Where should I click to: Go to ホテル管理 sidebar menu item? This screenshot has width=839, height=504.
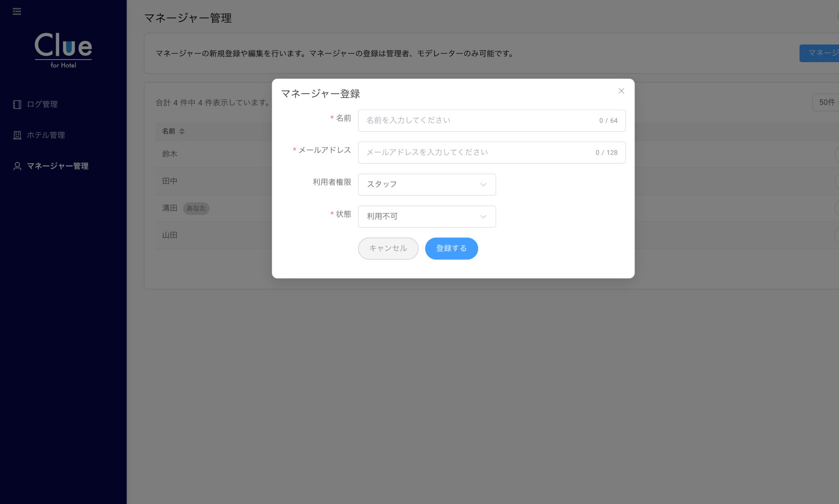(45, 135)
